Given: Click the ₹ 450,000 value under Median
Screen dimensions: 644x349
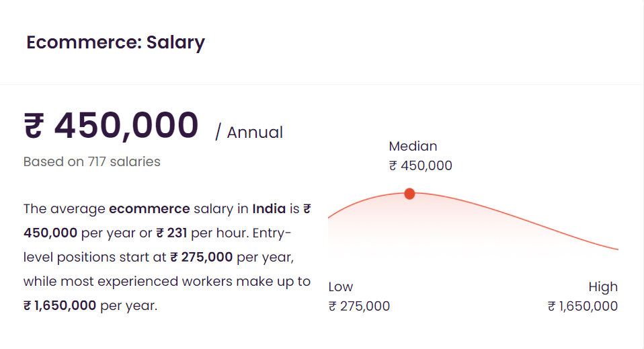Looking at the screenshot, I should (x=421, y=165).
